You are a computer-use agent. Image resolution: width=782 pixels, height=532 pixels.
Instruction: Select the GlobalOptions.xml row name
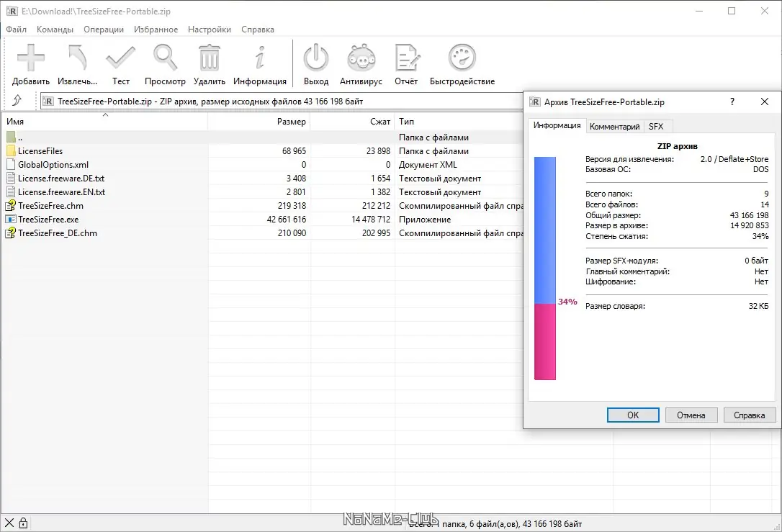coord(53,165)
